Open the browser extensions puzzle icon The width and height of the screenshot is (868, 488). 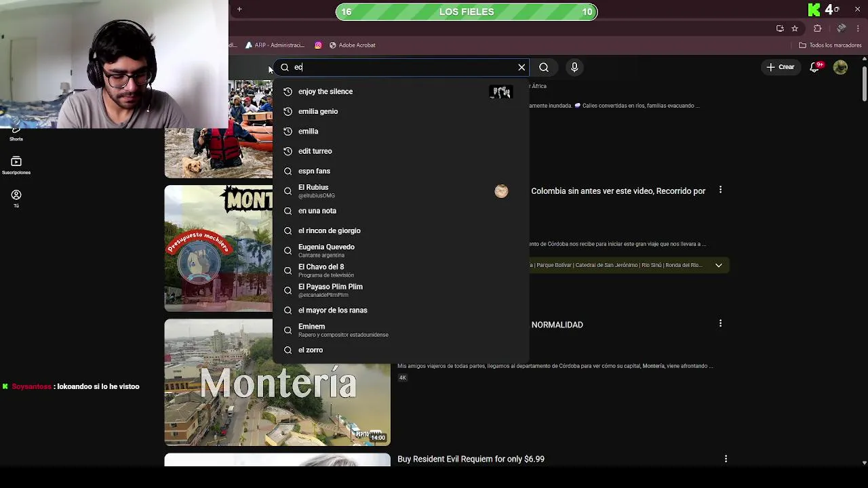click(x=818, y=28)
